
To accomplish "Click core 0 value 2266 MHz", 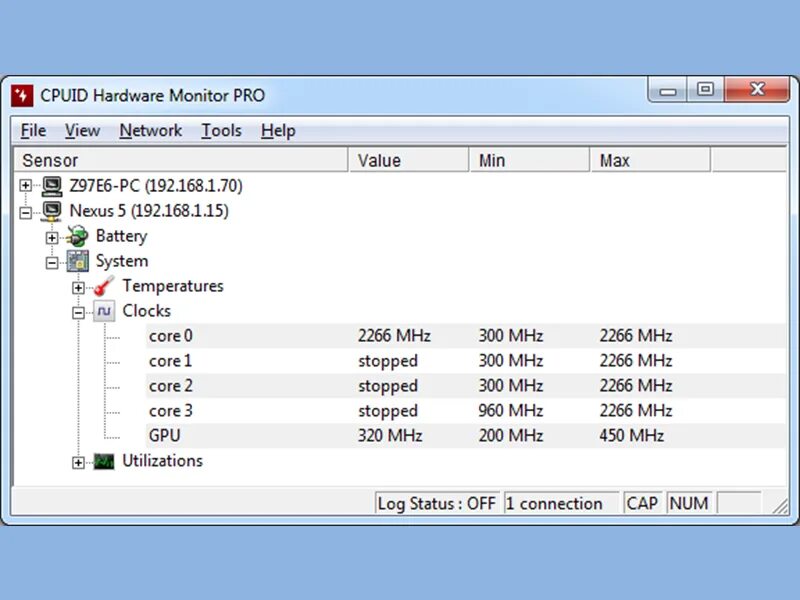I will pos(394,336).
